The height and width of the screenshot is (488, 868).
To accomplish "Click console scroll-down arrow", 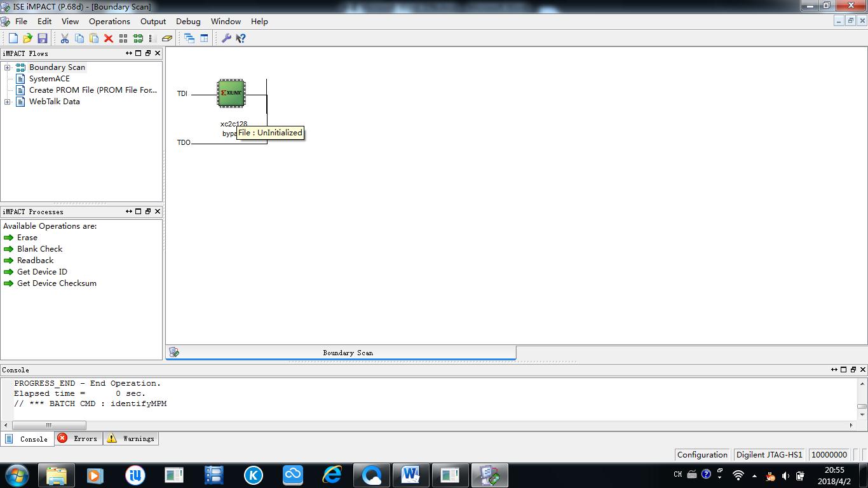I will (x=862, y=415).
